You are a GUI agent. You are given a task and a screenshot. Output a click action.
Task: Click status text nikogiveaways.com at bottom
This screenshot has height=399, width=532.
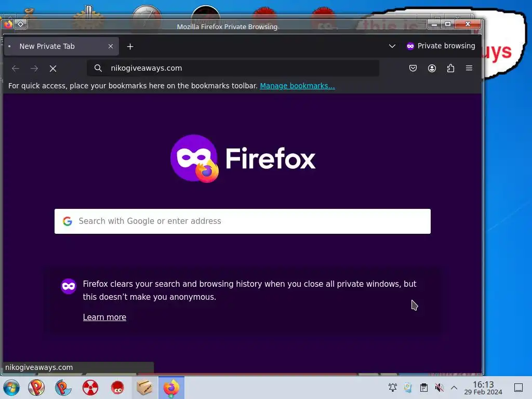click(x=39, y=367)
